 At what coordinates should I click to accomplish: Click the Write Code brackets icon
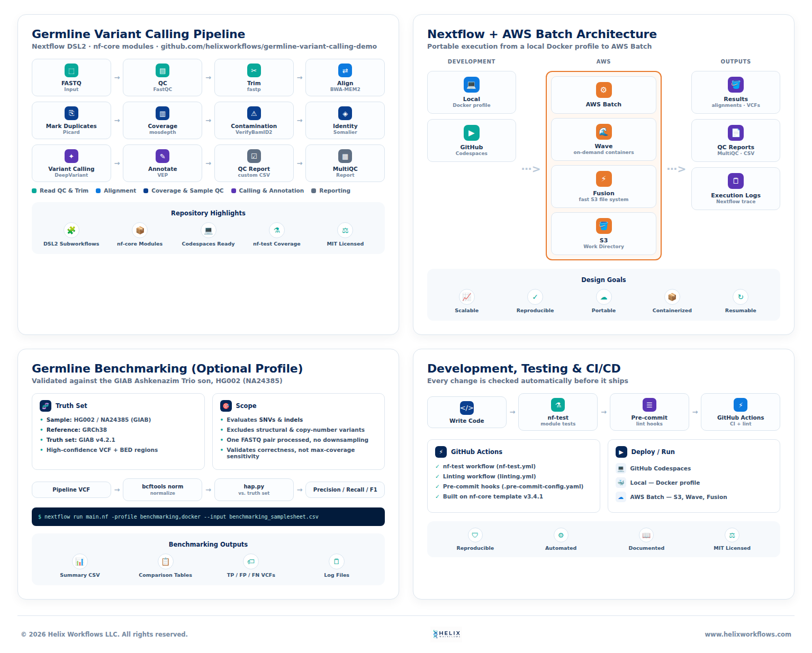(467, 408)
